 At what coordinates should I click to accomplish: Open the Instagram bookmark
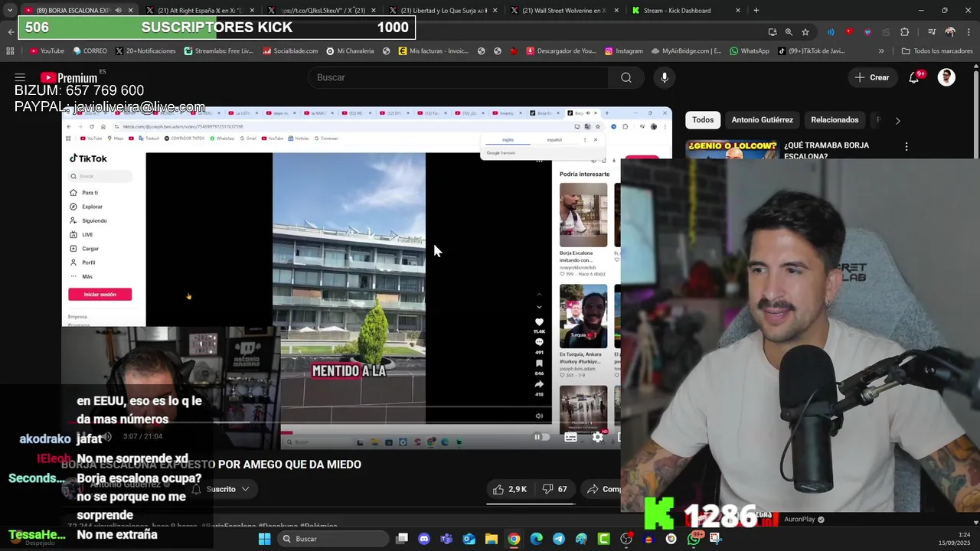624,51
